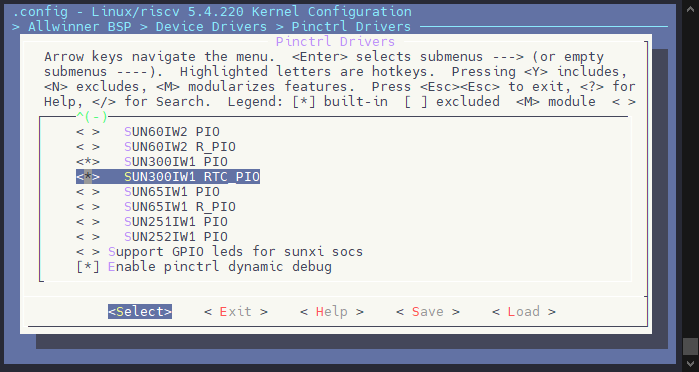Toggle the SUN60IW2 R_PIO tristate option
This screenshot has height=372, width=699.
click(x=88, y=147)
